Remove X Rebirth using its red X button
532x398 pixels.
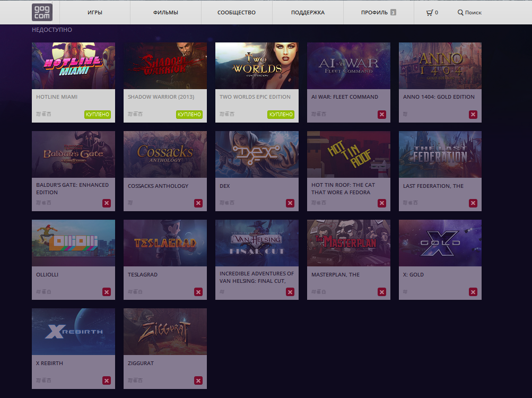click(106, 380)
